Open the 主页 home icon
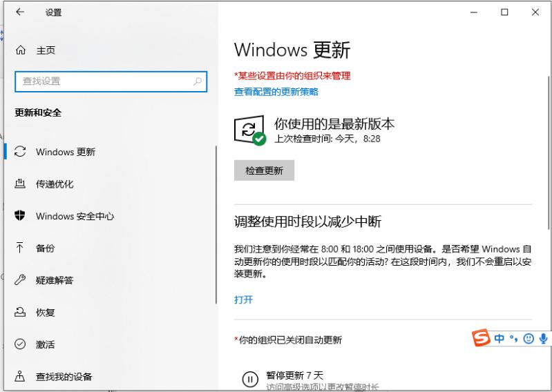This screenshot has width=552, height=392. 21,50
